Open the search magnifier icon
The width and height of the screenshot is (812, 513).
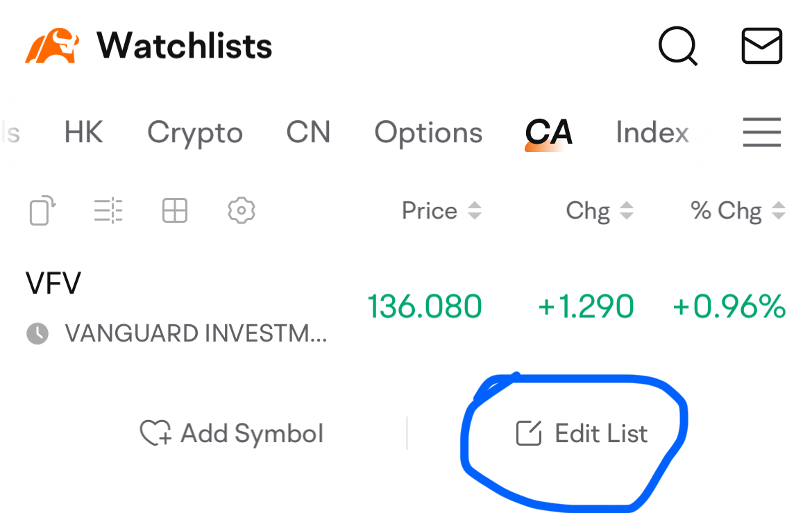point(678,46)
